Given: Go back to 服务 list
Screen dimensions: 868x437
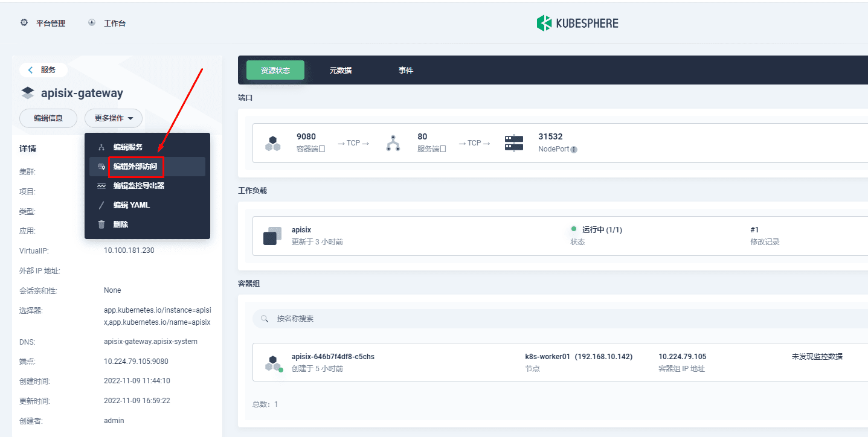Looking at the screenshot, I should pyautogui.click(x=43, y=70).
